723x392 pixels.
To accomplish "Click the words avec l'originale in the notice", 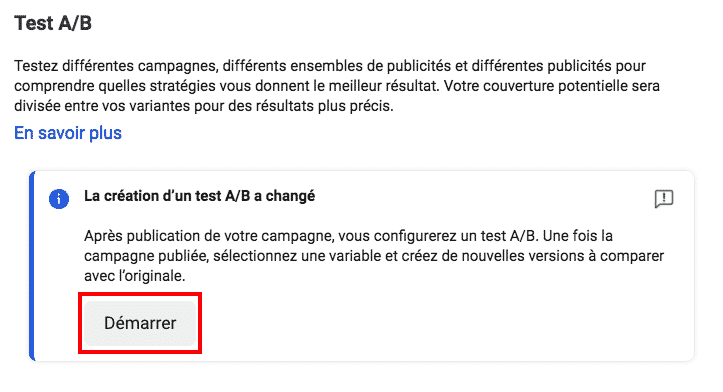I will (135, 276).
